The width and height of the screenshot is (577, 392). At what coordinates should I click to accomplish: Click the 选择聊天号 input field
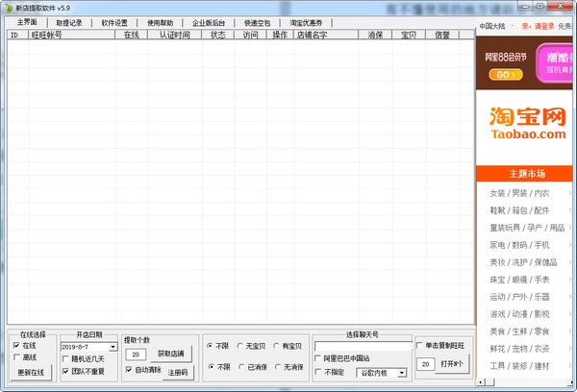[x=361, y=346]
